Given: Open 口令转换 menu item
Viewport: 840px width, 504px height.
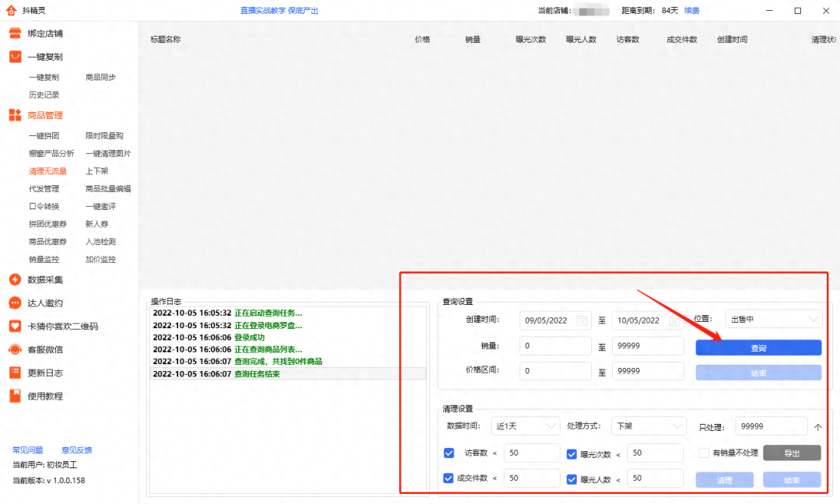Looking at the screenshot, I should 44,206.
